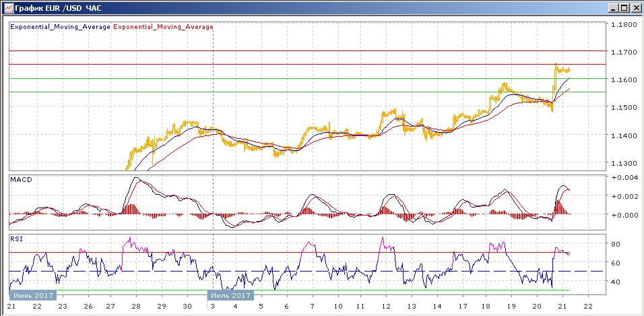Select the red Exponential_Moving_Average legend label
Screen dimensions: 644x316
pyautogui.click(x=163, y=27)
